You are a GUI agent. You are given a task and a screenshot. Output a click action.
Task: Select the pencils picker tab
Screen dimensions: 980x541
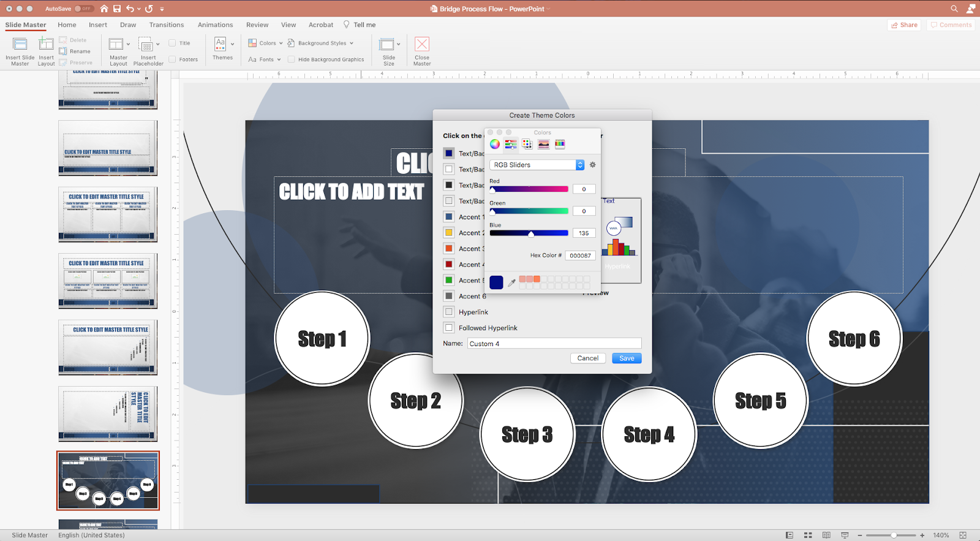tap(560, 144)
